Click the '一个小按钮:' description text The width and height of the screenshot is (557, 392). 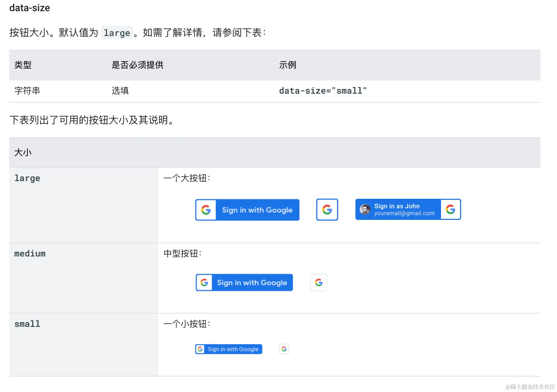click(x=187, y=324)
